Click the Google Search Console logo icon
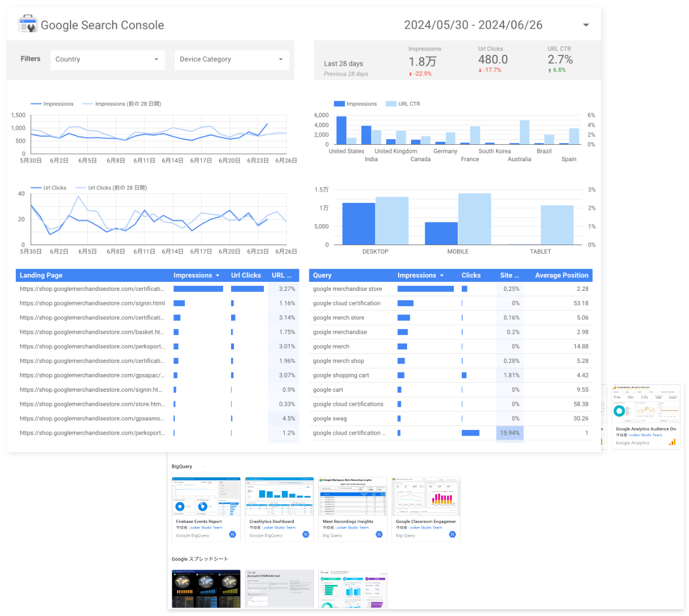Viewport: 689px width, 616px height. (x=28, y=24)
